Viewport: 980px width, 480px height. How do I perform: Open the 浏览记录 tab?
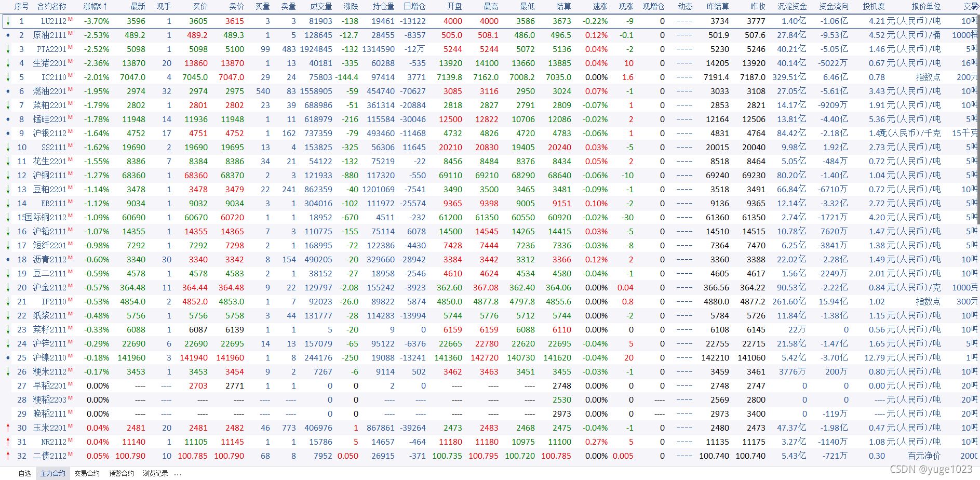click(x=155, y=473)
